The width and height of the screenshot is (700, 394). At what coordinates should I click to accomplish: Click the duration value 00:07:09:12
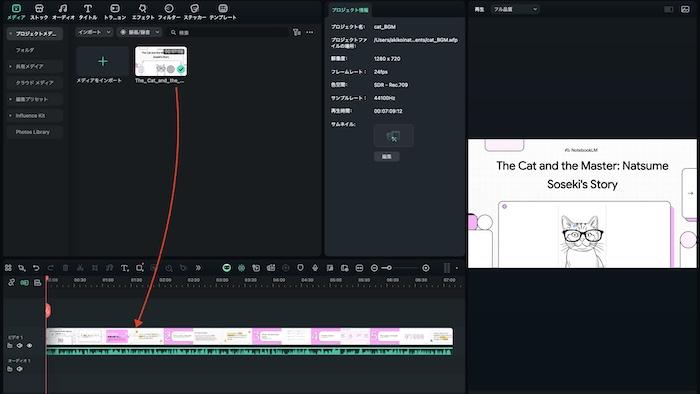(388, 111)
